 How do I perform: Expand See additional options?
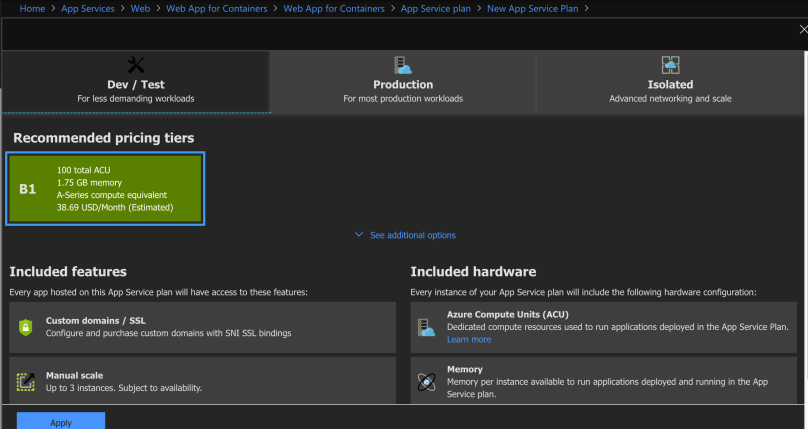pyautogui.click(x=405, y=235)
